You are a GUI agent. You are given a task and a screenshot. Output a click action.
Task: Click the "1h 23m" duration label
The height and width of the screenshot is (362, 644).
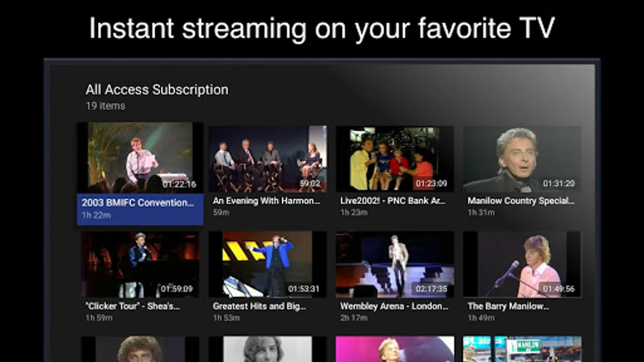coord(354,212)
